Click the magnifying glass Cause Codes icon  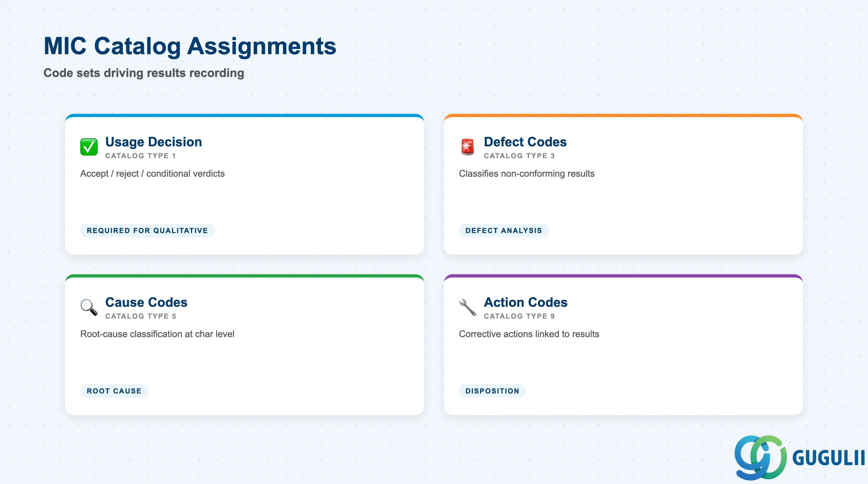point(89,307)
